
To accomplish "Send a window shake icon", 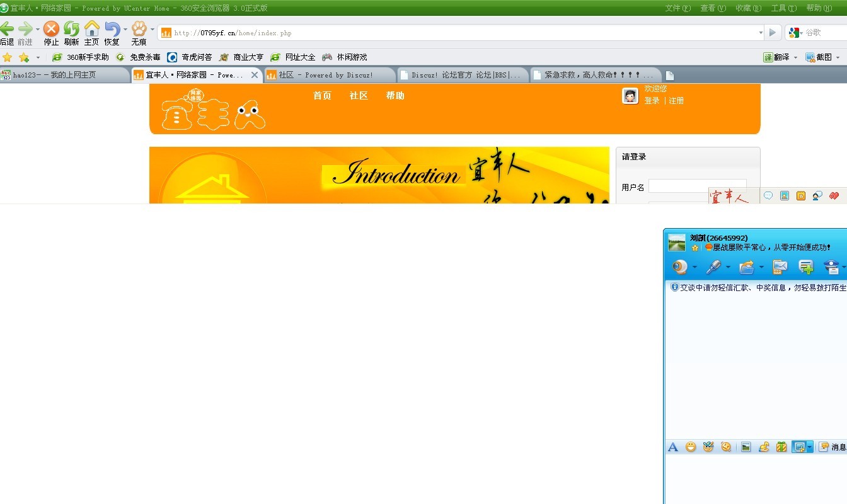I will pyautogui.click(x=726, y=447).
